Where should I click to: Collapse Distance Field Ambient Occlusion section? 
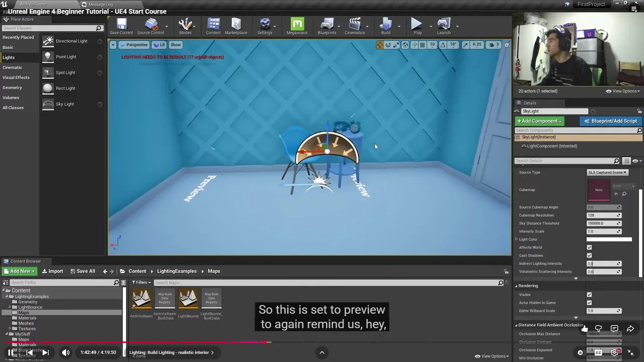click(516, 325)
